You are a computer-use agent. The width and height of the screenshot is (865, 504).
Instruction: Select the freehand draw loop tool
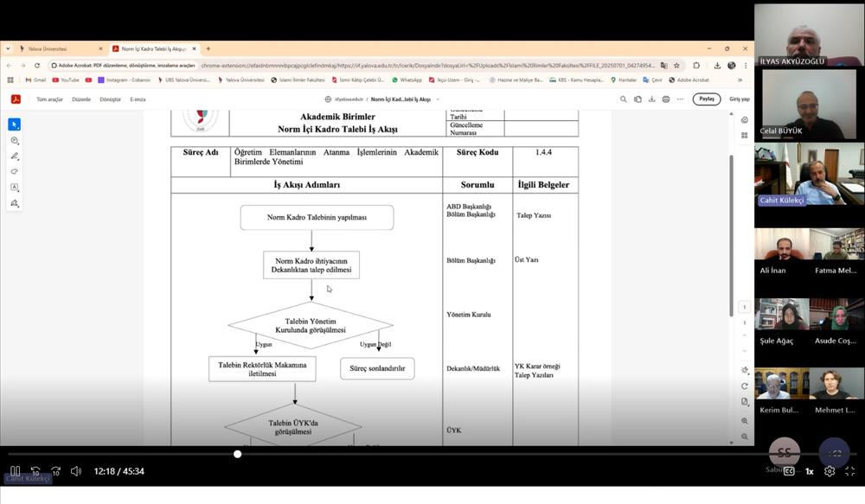[x=15, y=171]
